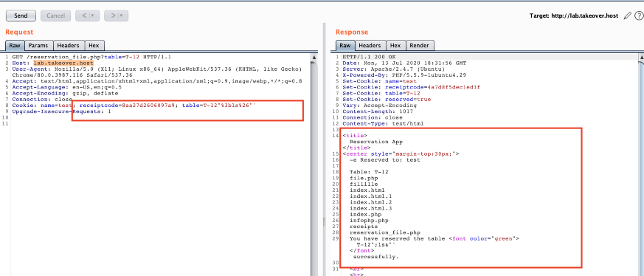Viewport: 644px width, 276px height.
Task: Go forward to the next request
Action: (x=112, y=15)
